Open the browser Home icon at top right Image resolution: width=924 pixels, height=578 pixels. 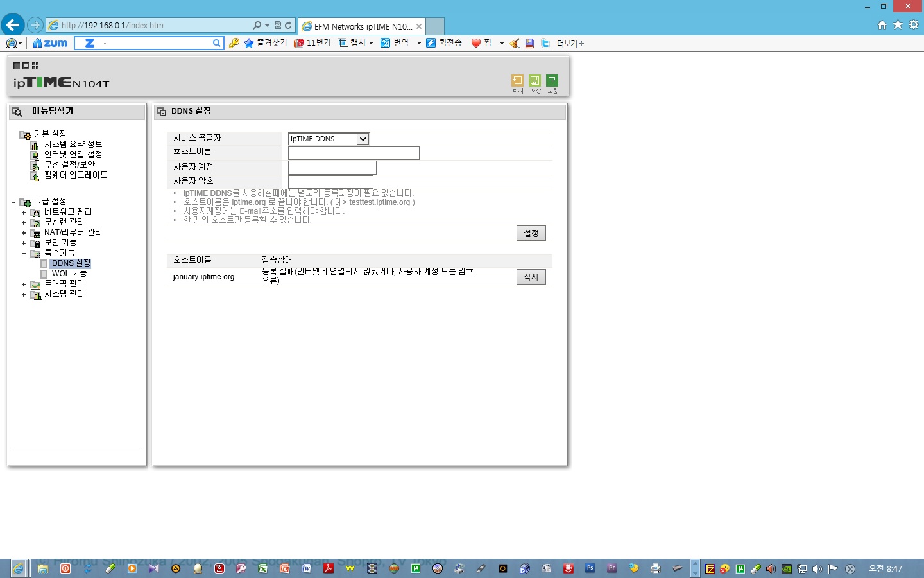click(882, 25)
